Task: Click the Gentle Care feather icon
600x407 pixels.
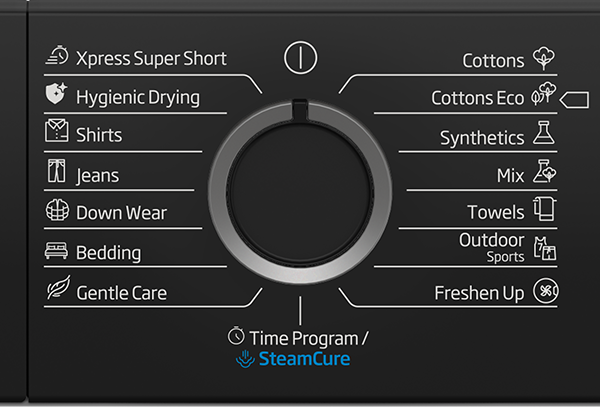Action: (x=57, y=291)
